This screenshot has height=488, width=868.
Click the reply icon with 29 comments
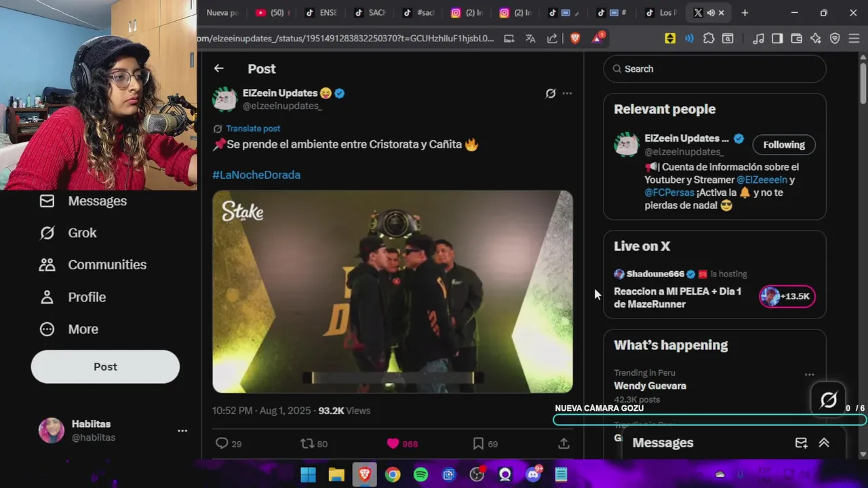(x=222, y=443)
